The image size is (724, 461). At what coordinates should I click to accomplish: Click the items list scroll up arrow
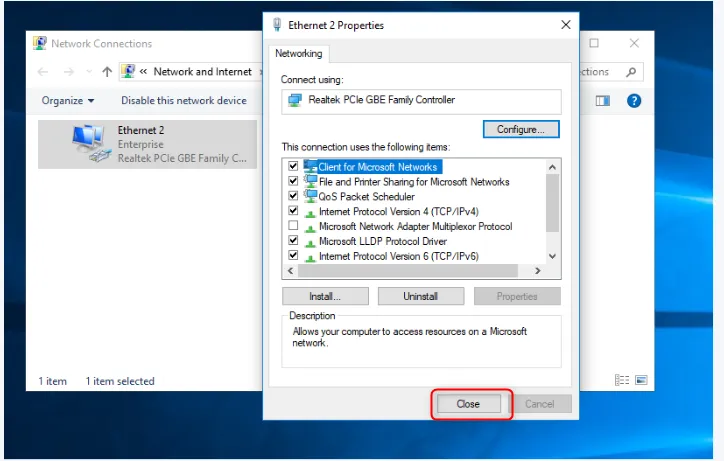(x=552, y=167)
